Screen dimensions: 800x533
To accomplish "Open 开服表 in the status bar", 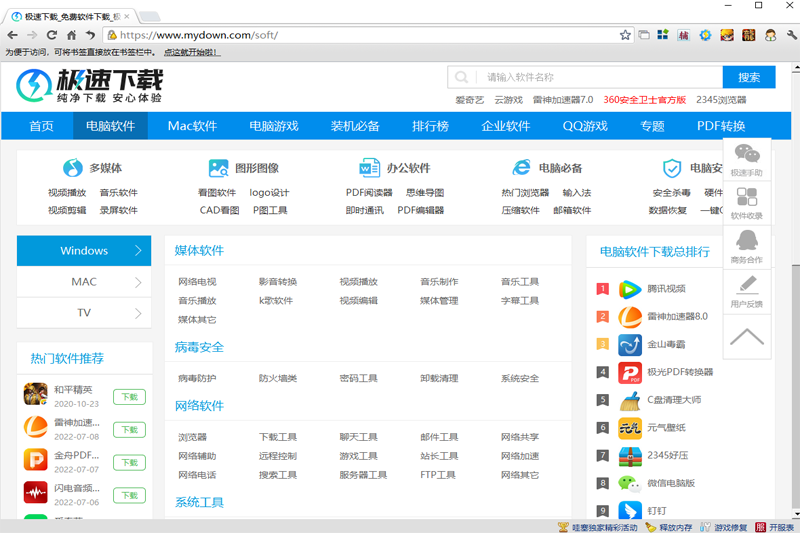I will [x=776, y=527].
